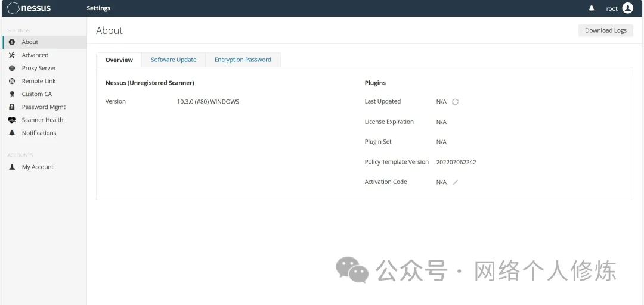Click the Custom CA certificate icon
The width and height of the screenshot is (644, 305).
[x=12, y=94]
